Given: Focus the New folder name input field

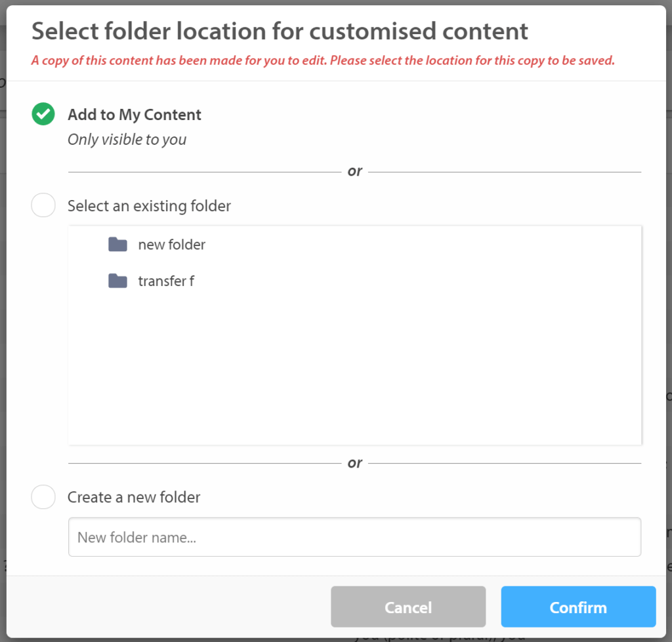Looking at the screenshot, I should point(354,537).
